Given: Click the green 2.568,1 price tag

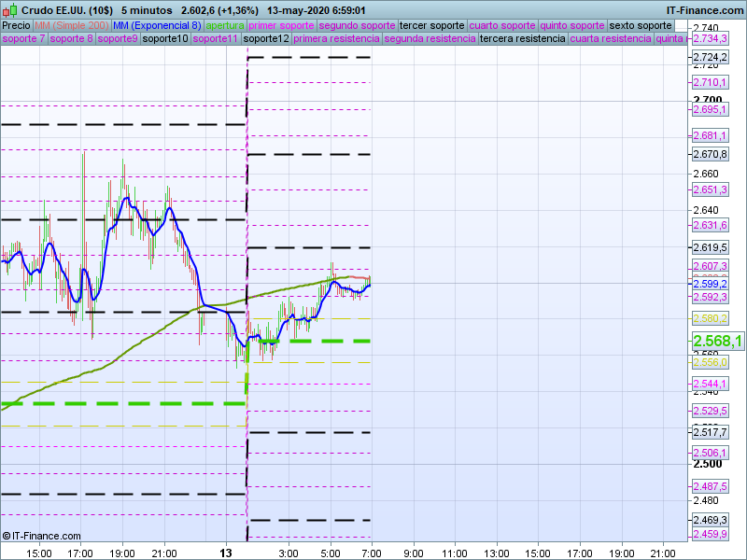Looking at the screenshot, I should tap(717, 342).
